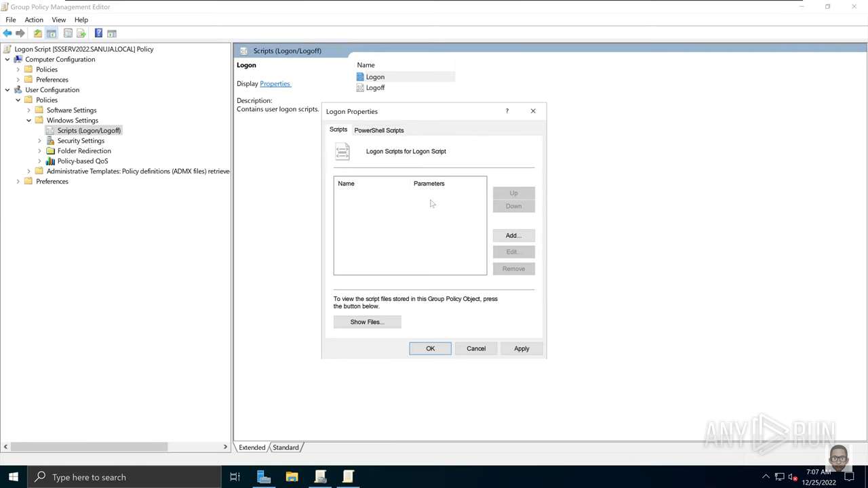Click the Up one level folder icon
Viewport: 868px width, 488px height.
tap(38, 33)
